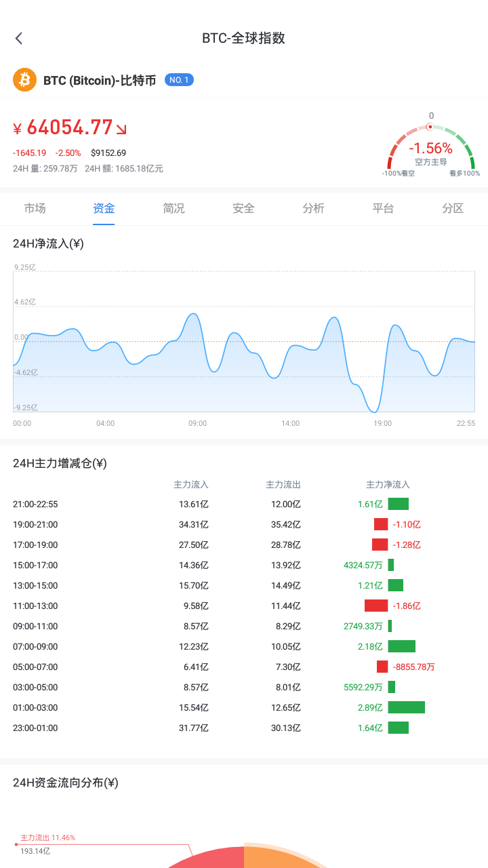This screenshot has width=488, height=868.
Task: Tap the orange pie chart segment
Action: tap(281, 858)
